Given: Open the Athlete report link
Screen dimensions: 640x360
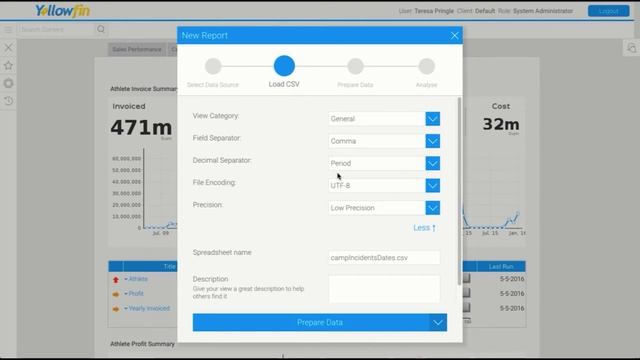Looking at the screenshot, I should pyautogui.click(x=138, y=279).
